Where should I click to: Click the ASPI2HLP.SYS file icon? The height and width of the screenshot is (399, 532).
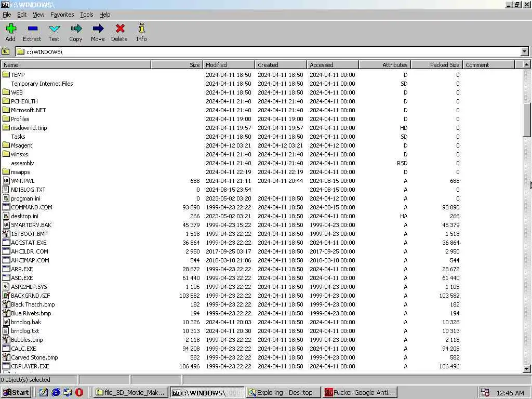click(x=6, y=286)
